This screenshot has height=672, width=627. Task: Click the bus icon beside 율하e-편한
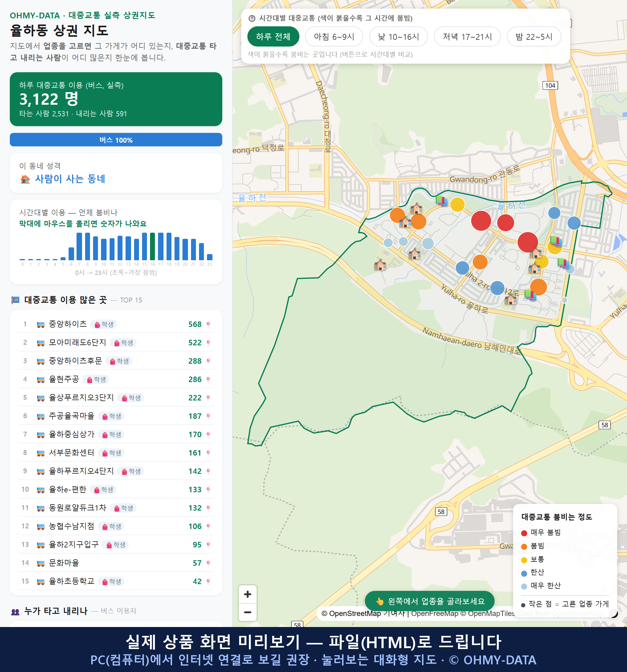tap(40, 490)
